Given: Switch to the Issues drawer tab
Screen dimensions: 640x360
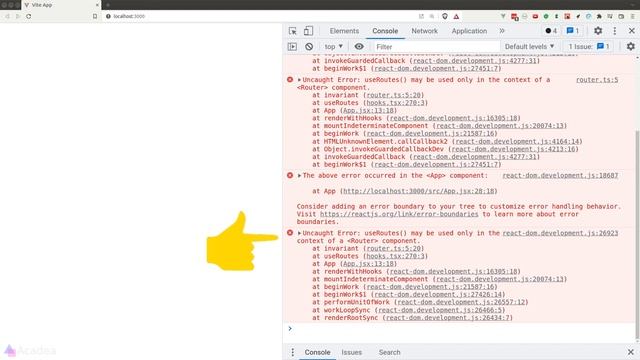Looking at the screenshot, I should pos(351,352).
